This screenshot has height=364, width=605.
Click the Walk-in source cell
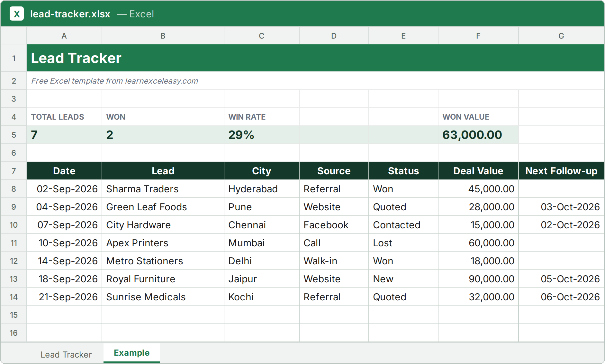click(334, 261)
